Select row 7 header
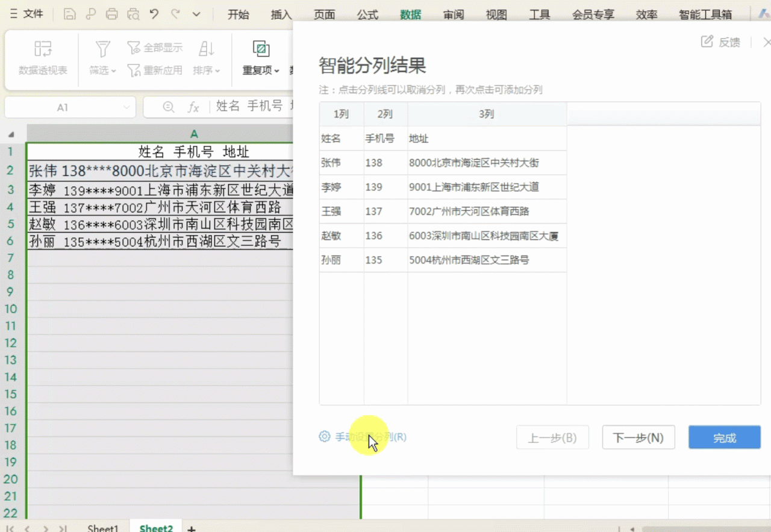The width and height of the screenshot is (771, 532). 10,258
